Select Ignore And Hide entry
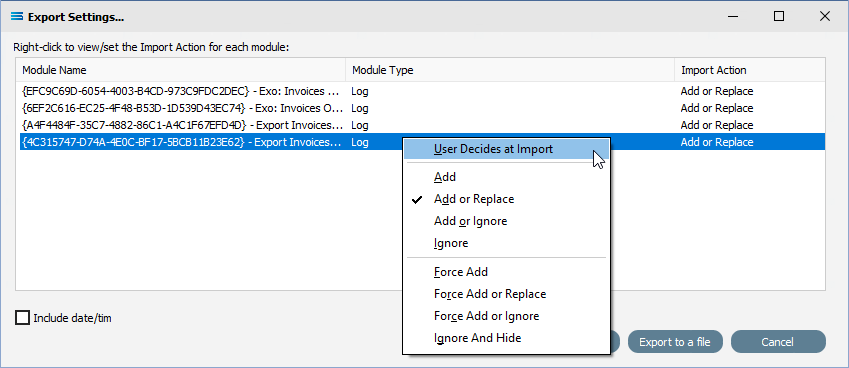849x368 pixels. click(x=506, y=338)
